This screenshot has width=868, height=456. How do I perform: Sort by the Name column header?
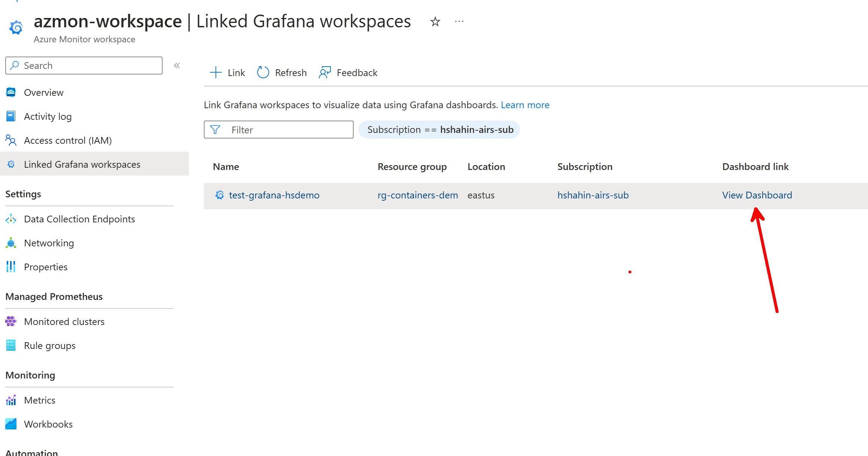tap(226, 167)
